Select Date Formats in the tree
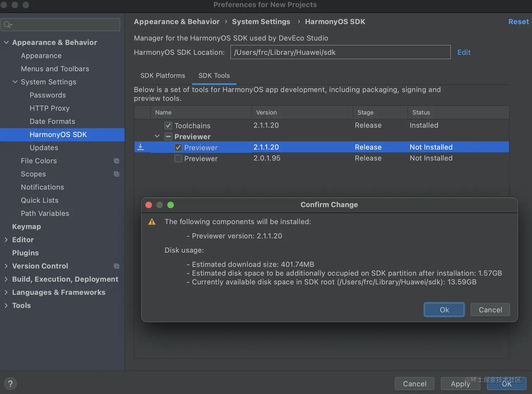This screenshot has height=394, width=532. [52, 121]
